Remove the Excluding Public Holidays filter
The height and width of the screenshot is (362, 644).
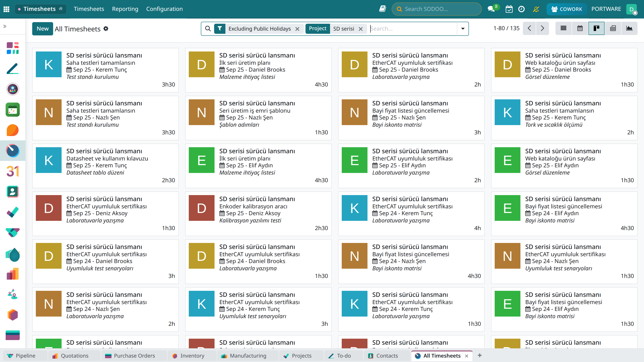tap(297, 29)
